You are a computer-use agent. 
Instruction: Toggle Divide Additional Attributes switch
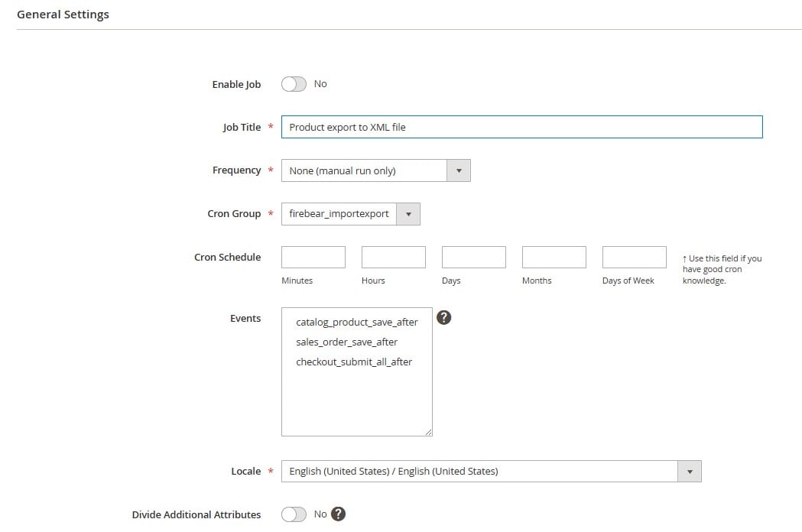click(294, 514)
